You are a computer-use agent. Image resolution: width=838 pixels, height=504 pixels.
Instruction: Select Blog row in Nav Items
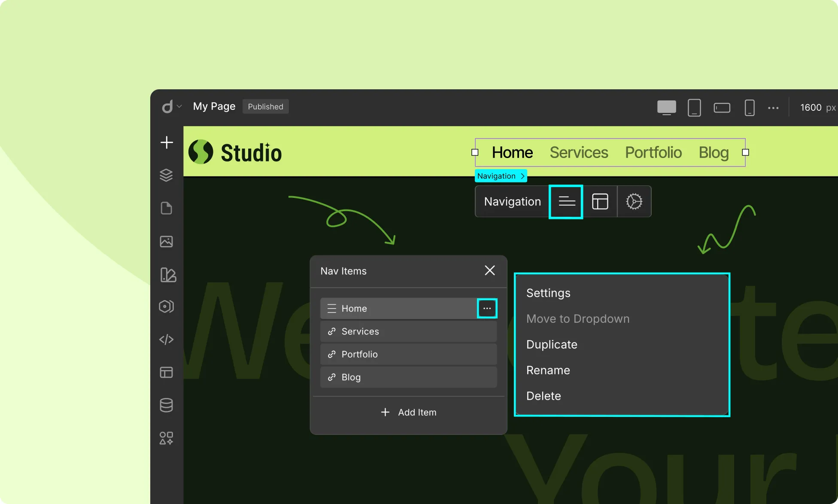pyautogui.click(x=409, y=377)
